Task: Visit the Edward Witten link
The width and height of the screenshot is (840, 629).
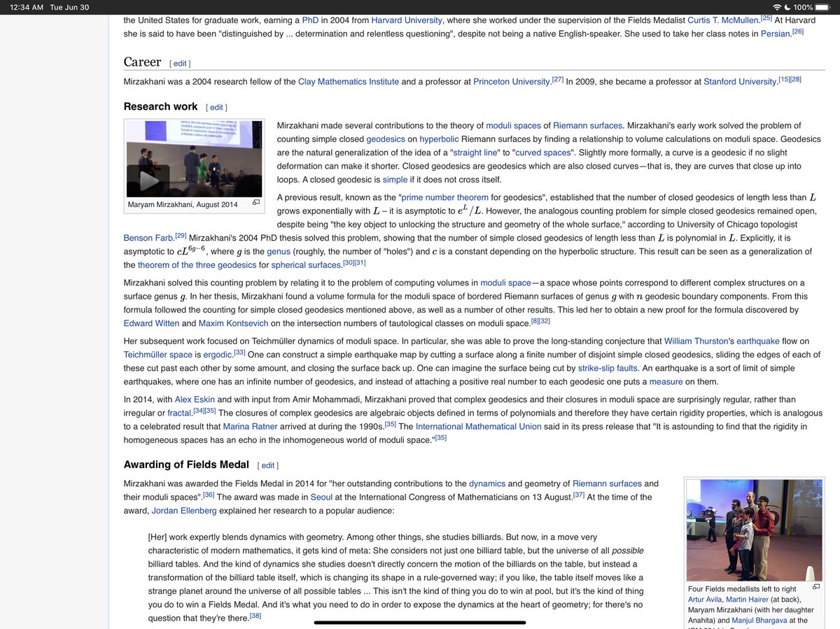Action: (x=151, y=323)
